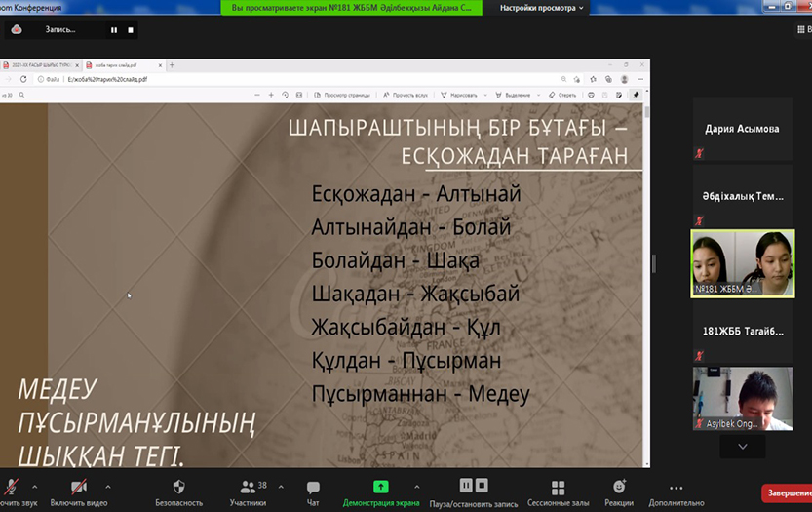Screen dimensions: 812x512
Task: Pause recording from the top recording bar
Action: tap(114, 30)
